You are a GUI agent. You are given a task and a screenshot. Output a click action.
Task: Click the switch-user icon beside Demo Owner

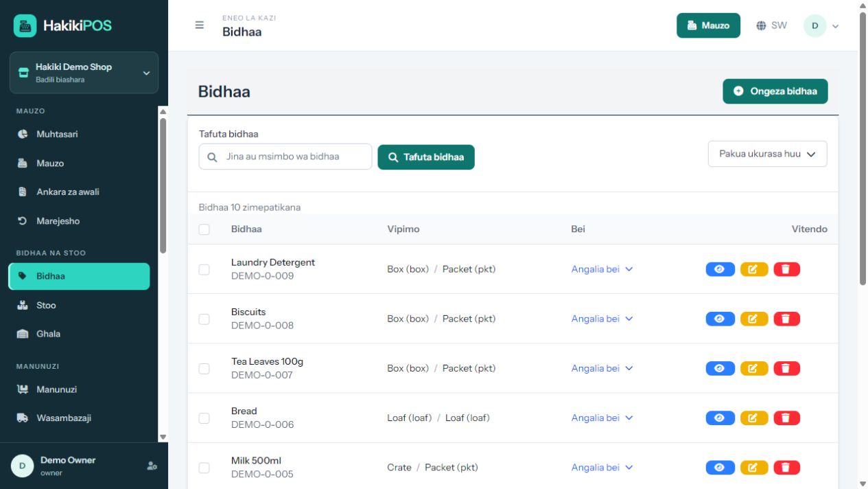152,466
